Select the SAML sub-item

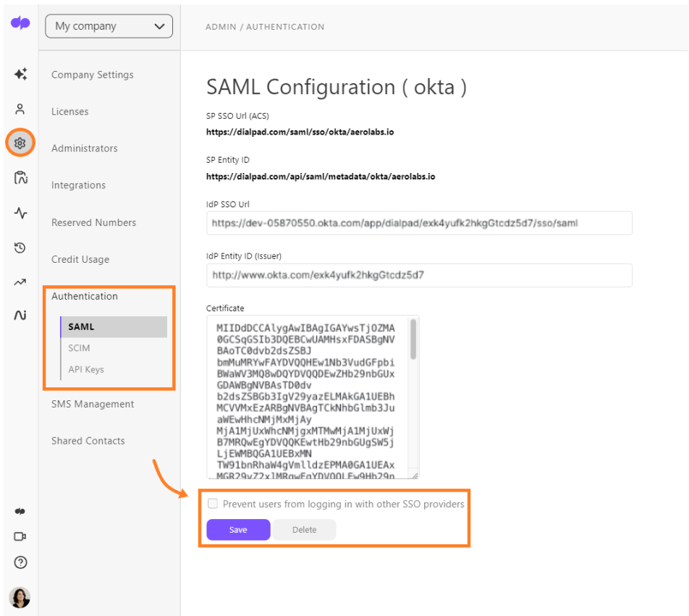(114, 327)
